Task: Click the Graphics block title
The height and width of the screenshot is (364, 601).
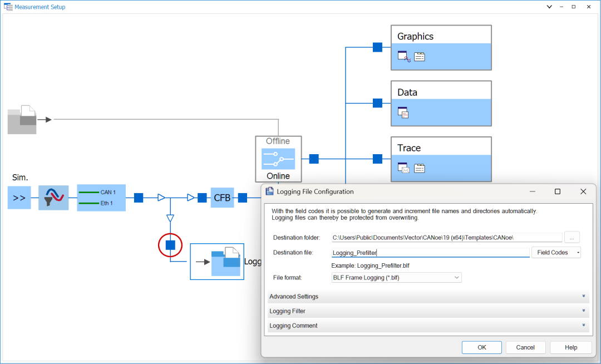Action: 416,36
